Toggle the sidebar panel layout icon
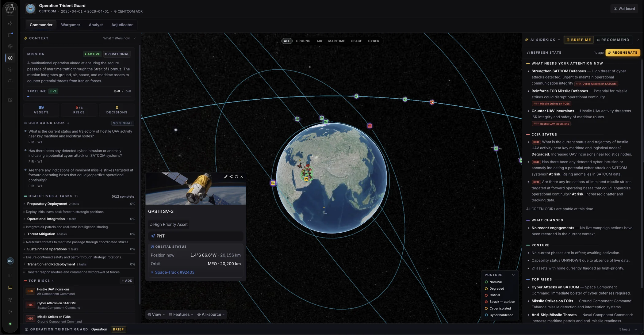644x335 pixels. point(10,276)
